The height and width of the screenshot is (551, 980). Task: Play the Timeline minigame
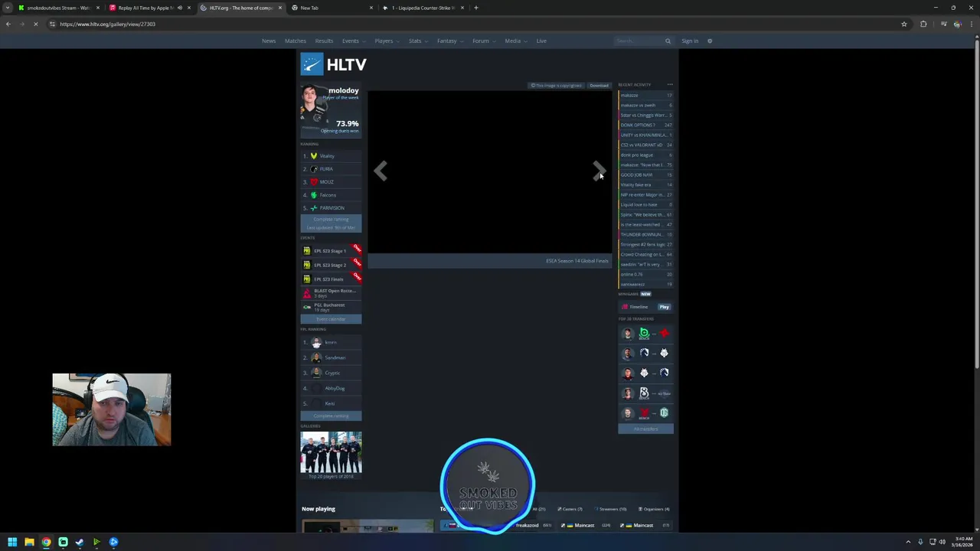(664, 307)
